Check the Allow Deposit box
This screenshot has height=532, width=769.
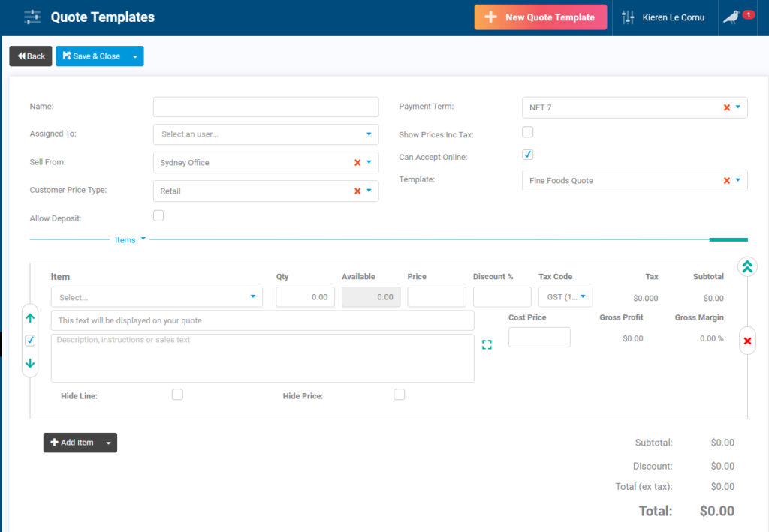point(158,215)
